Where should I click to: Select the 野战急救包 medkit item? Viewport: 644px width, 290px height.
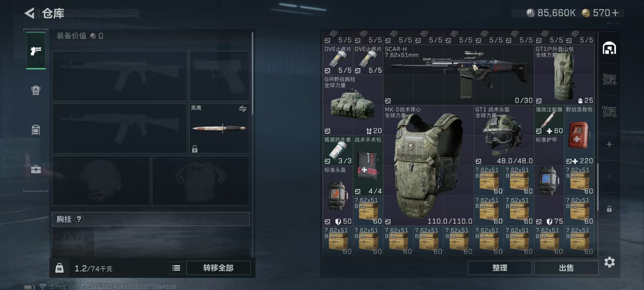(579, 135)
